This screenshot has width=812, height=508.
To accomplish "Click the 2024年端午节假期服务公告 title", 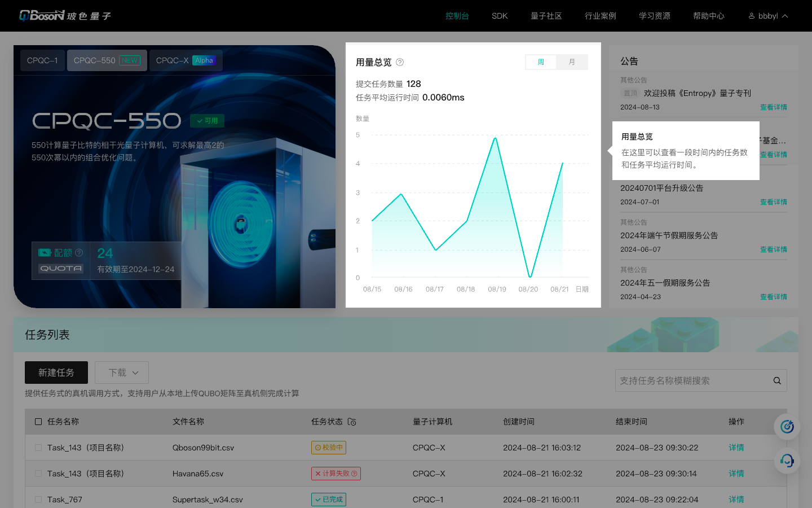I will tap(669, 235).
